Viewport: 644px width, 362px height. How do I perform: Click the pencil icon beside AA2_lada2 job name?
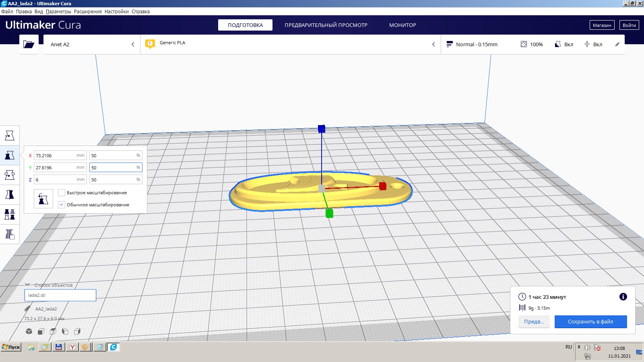point(27,309)
